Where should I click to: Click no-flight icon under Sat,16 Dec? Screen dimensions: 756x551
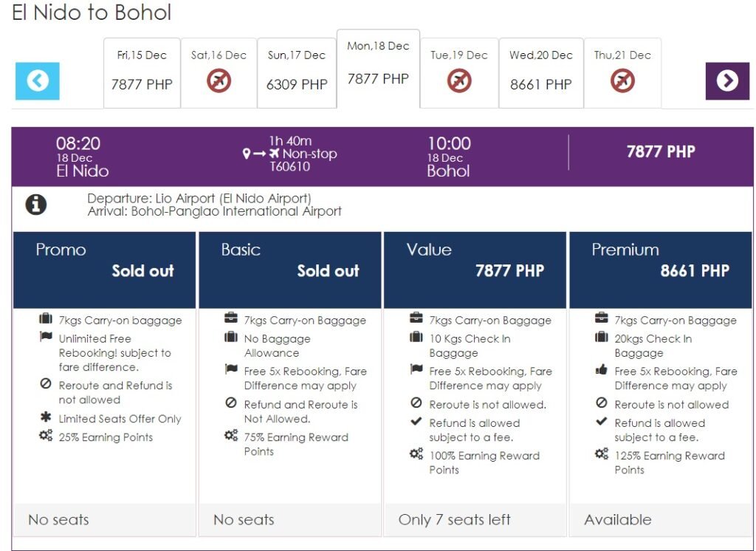tap(219, 81)
